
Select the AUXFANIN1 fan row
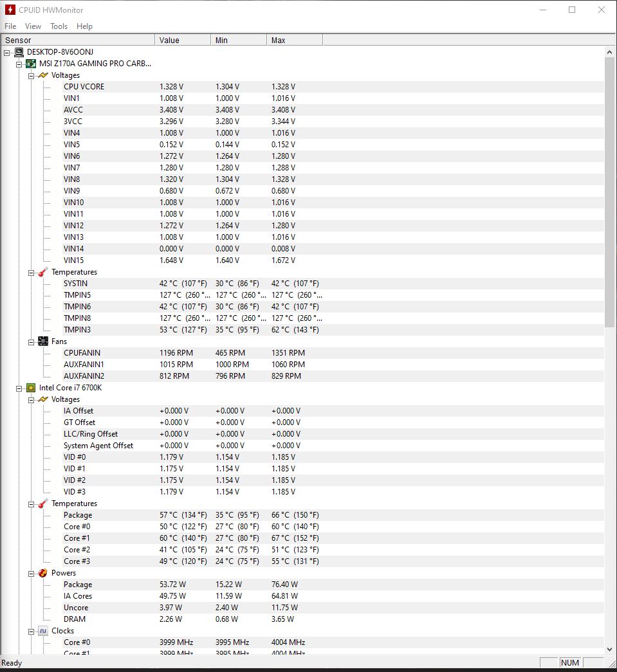coord(333,364)
